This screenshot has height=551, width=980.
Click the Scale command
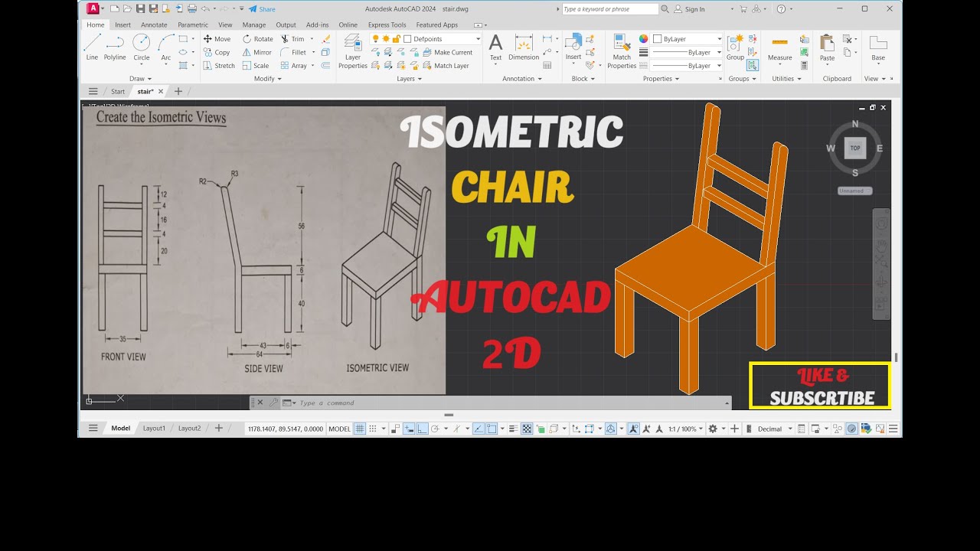pyautogui.click(x=256, y=66)
